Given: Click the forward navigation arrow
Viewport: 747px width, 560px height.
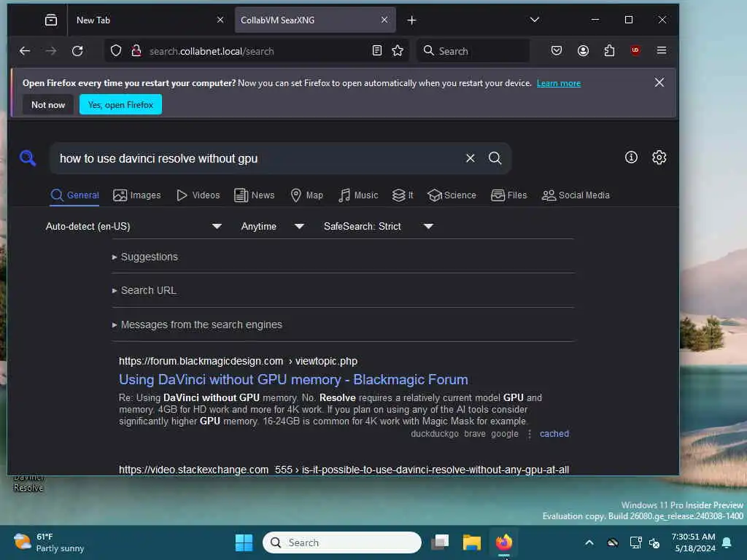Looking at the screenshot, I should (51, 51).
